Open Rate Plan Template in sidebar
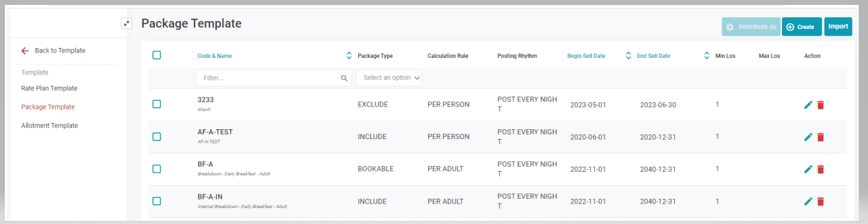Screen dimensions: 868x224 (x=49, y=88)
